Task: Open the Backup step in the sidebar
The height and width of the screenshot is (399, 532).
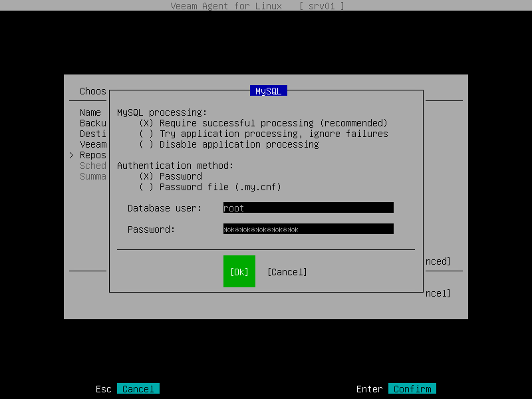Action: 93,123
